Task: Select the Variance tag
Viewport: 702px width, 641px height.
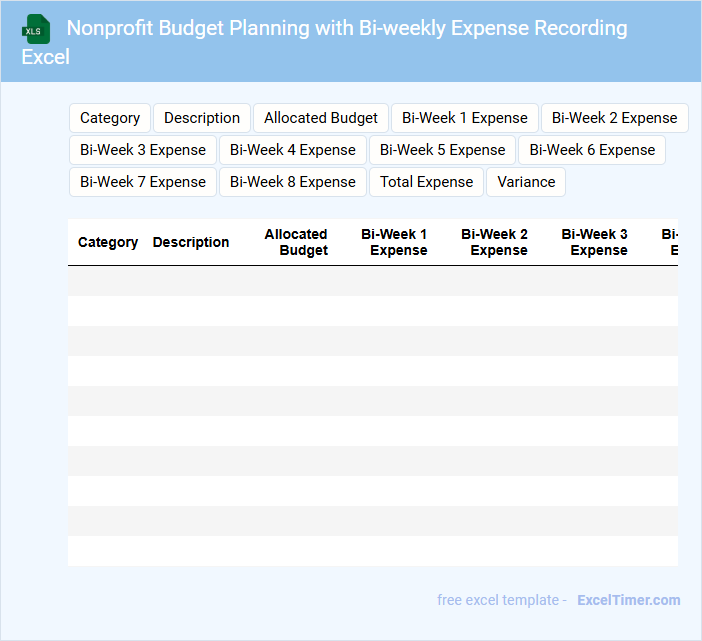Action: tap(526, 182)
